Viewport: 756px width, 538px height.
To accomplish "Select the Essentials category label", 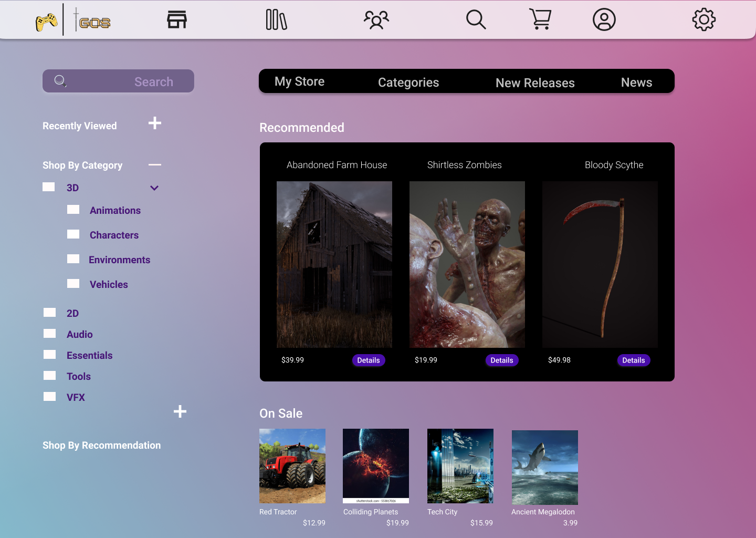I will (x=89, y=355).
